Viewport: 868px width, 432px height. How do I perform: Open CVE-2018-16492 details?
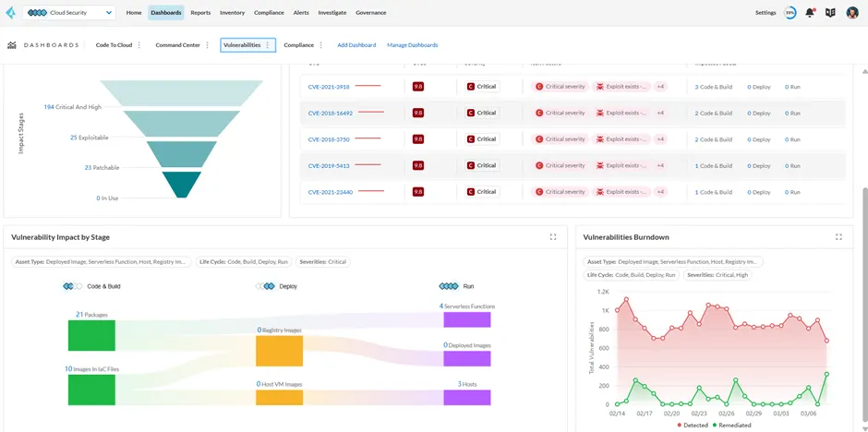(x=331, y=114)
